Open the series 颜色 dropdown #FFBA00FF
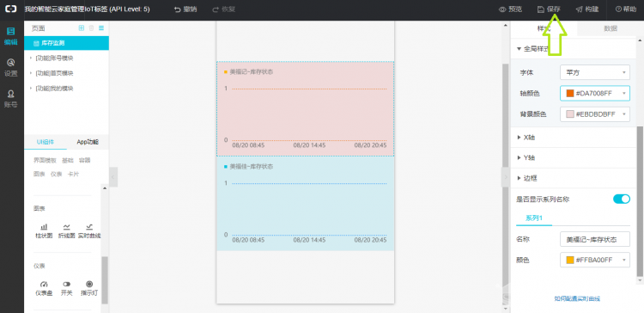The height and width of the screenshot is (313, 644). coord(595,260)
